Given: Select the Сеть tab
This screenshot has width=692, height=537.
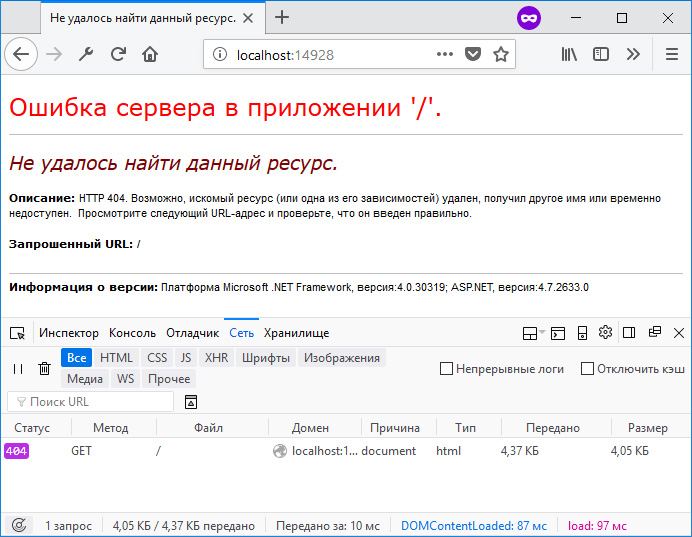Looking at the screenshot, I should pos(241,333).
